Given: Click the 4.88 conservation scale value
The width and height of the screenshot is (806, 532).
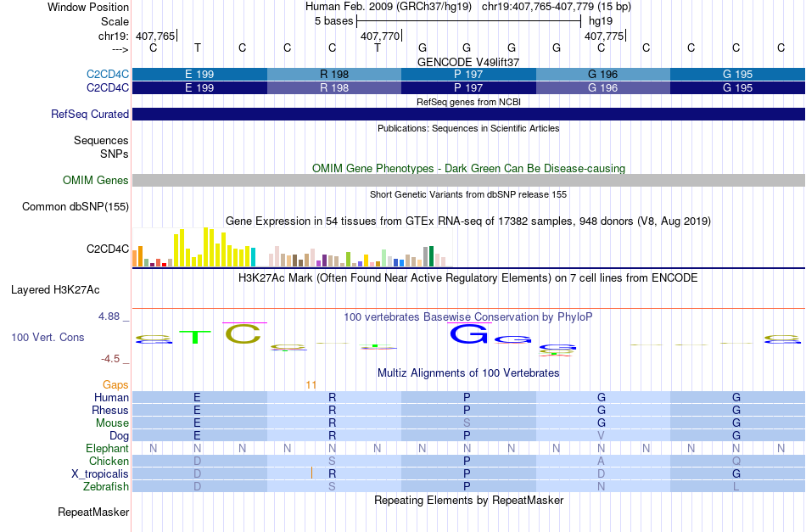Looking at the screenshot, I should [x=109, y=316].
